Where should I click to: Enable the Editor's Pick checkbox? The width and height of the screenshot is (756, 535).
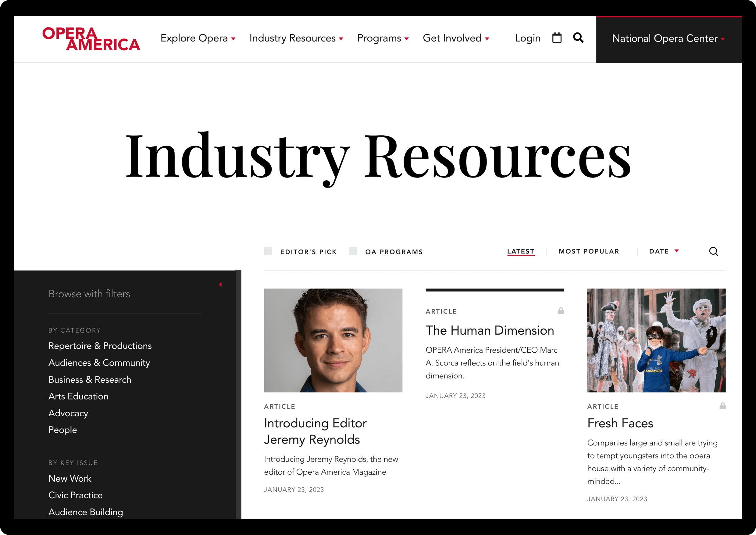coord(268,251)
